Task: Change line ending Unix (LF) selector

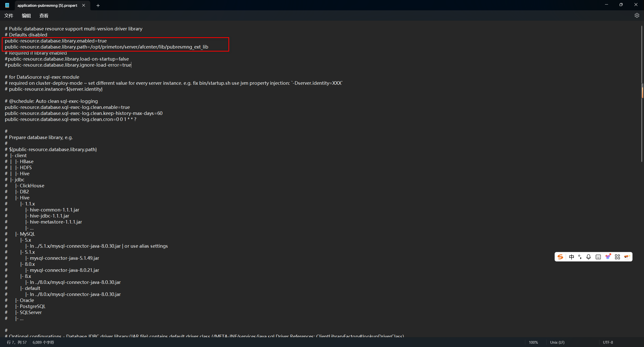Action: (x=557, y=342)
